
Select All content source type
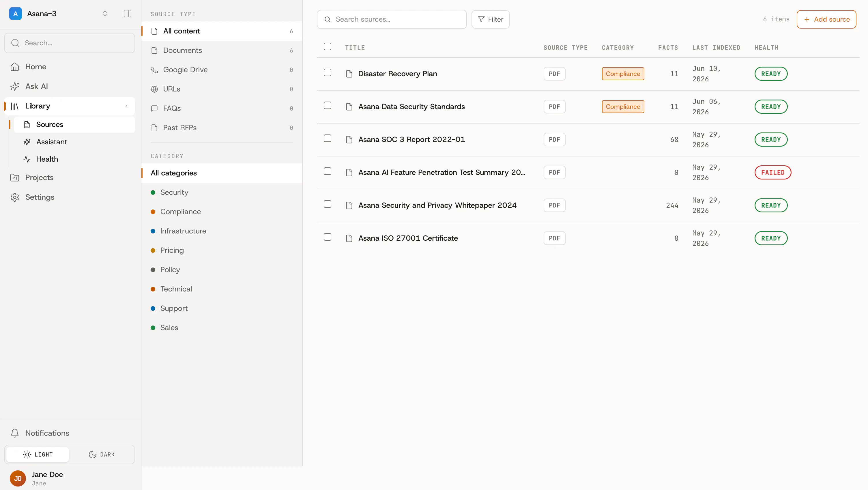click(x=222, y=31)
